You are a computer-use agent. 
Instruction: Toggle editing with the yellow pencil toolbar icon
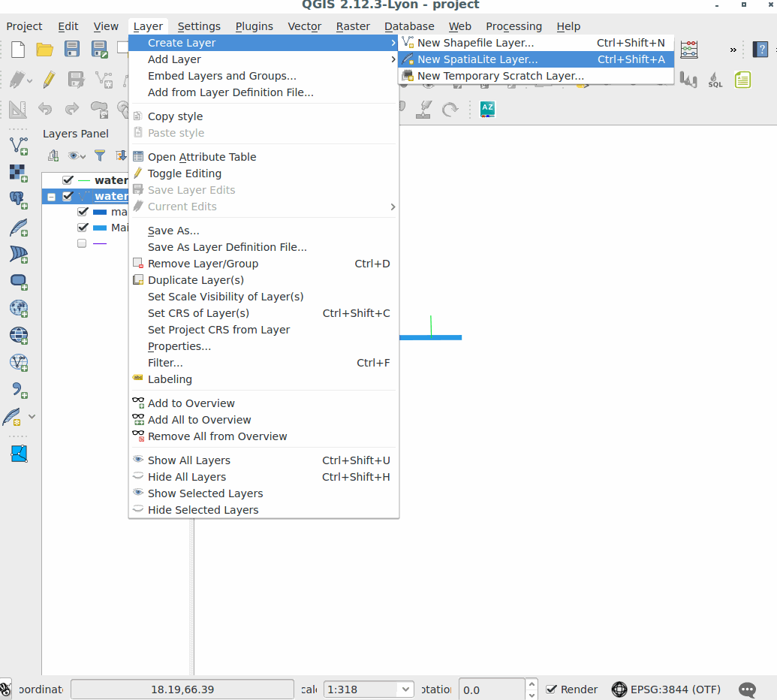pyautogui.click(x=49, y=80)
